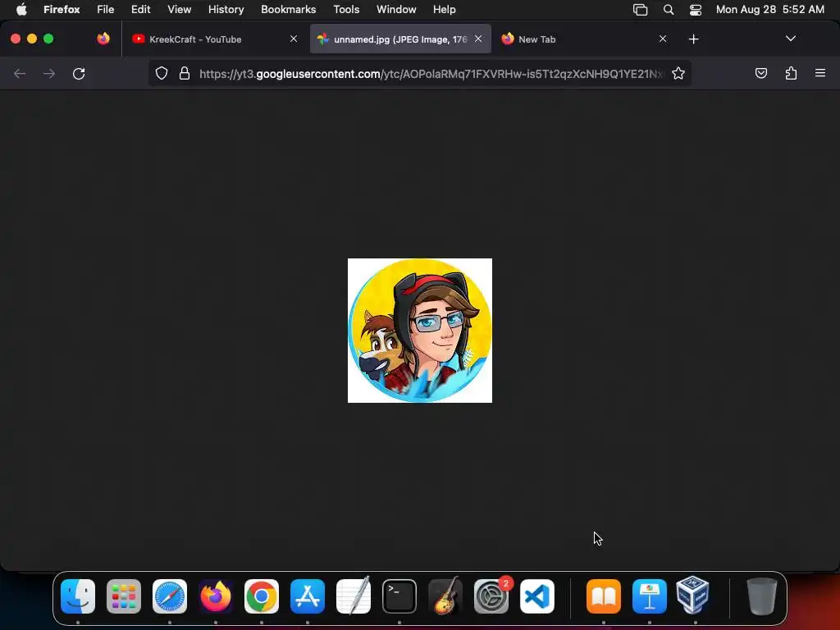Viewport: 840px width, 630px height.
Task: Open the View menu
Action: [179, 10]
